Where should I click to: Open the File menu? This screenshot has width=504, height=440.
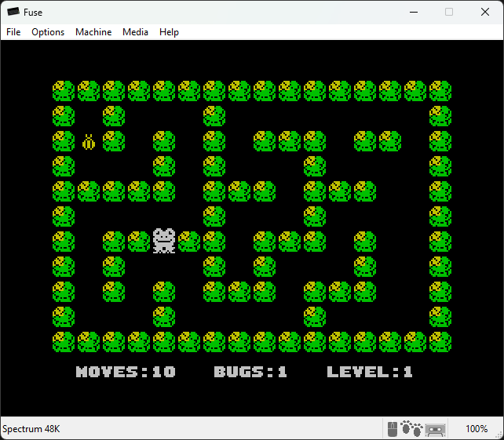[13, 32]
